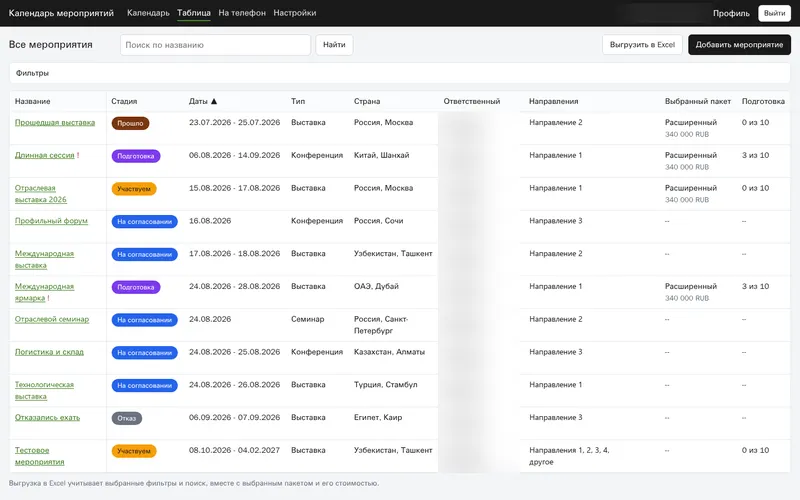800x500 pixels.
Task: Open the Календарь tab
Action: click(x=148, y=13)
